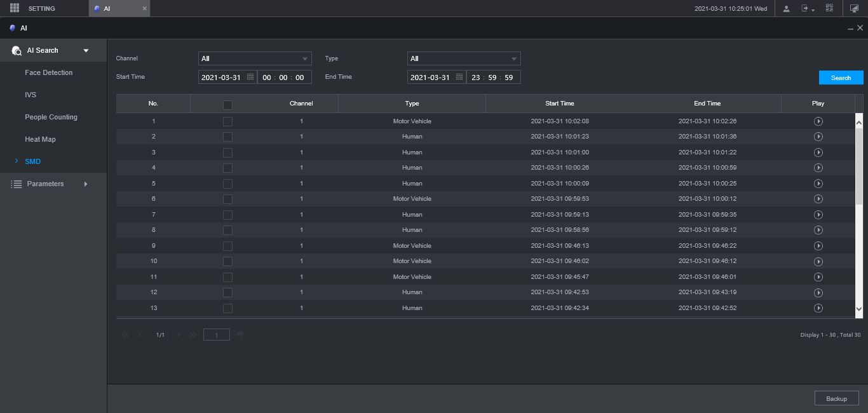Screen dimensions: 868x413
Task: Check the box for row 2
Action: [227, 137]
